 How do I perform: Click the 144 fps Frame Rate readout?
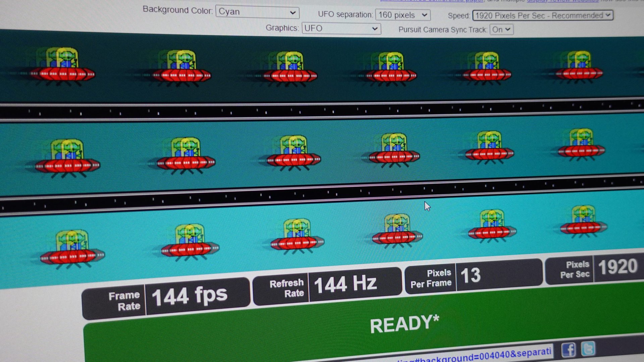(190, 296)
